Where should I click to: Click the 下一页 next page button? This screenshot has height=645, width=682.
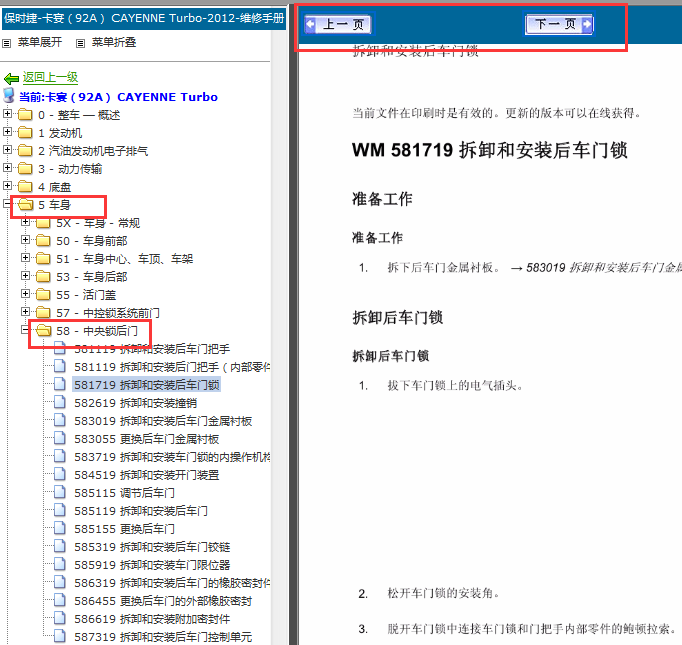point(559,24)
